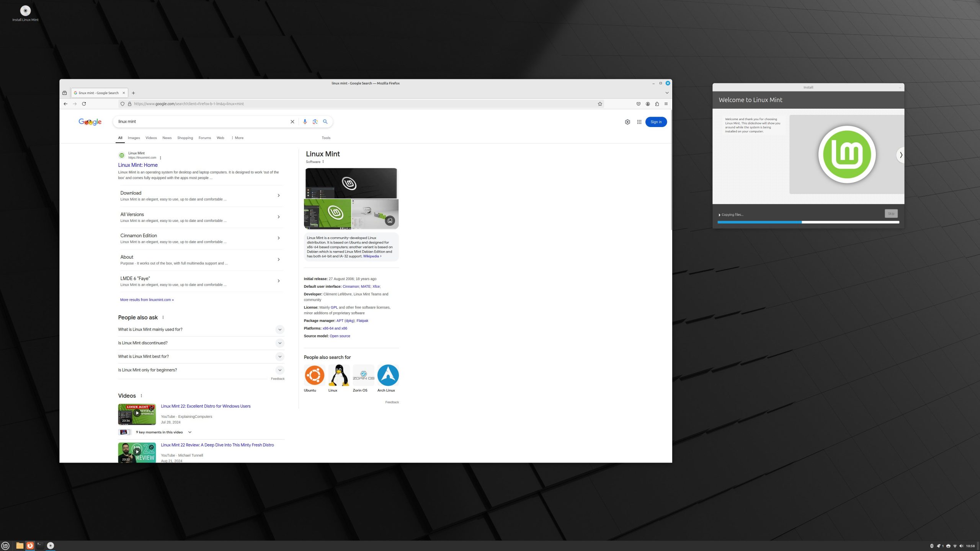Open Terminal from the taskbar
This screenshot has height=551, width=980.
40,546
